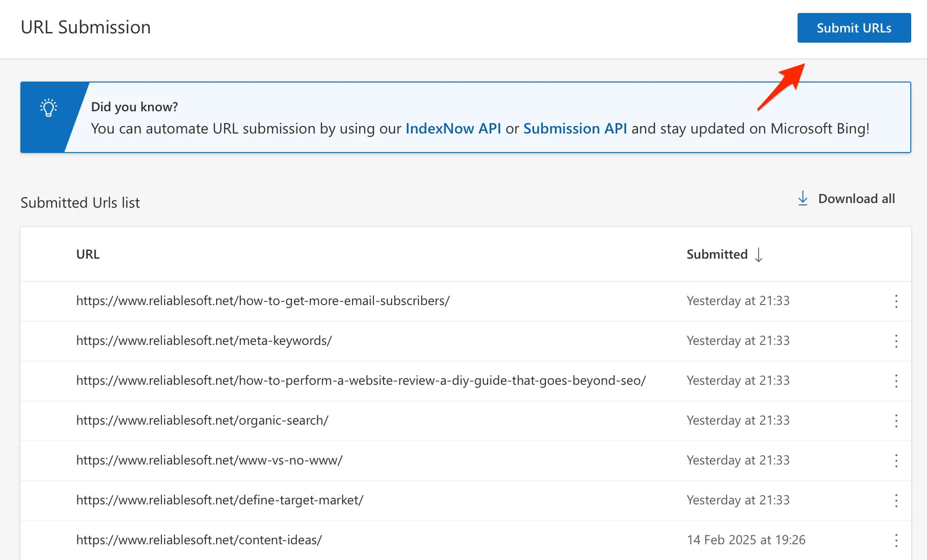The width and height of the screenshot is (927, 560).
Task: Open the IndexNow API link
Action: 453,128
